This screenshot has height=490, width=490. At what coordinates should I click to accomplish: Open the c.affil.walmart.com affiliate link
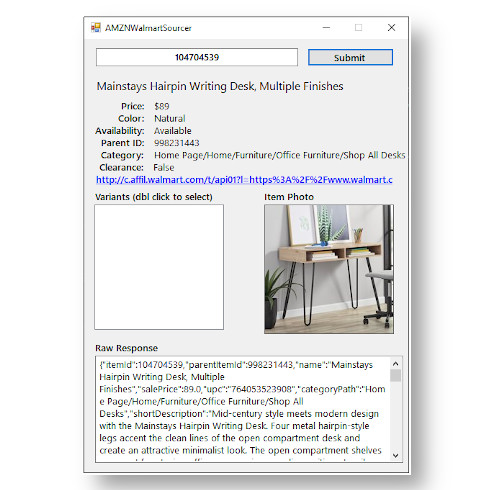click(x=244, y=180)
